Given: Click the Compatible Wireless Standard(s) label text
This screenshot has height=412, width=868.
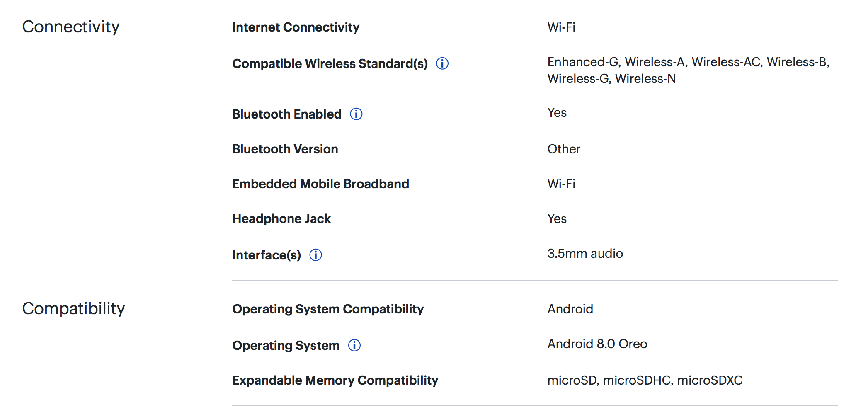Looking at the screenshot, I should tap(330, 64).
